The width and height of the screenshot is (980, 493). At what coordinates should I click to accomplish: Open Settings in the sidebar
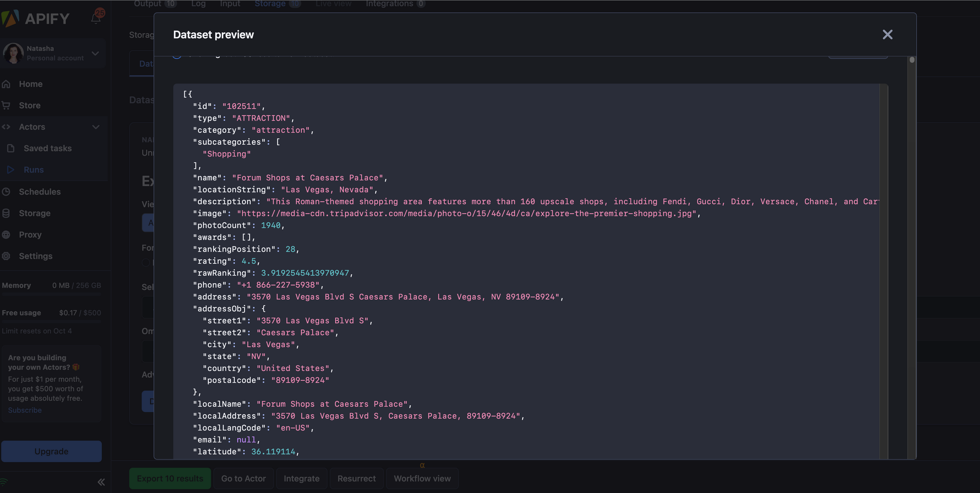pyautogui.click(x=36, y=256)
